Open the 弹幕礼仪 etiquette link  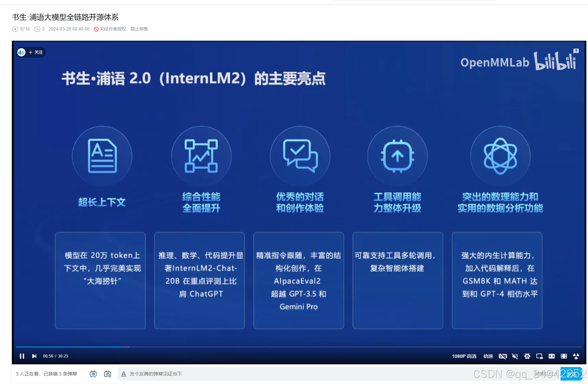[546, 374]
